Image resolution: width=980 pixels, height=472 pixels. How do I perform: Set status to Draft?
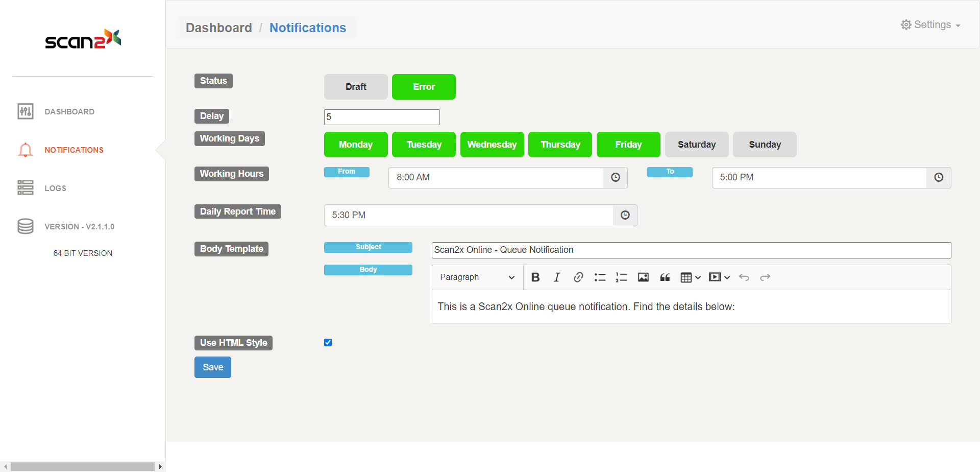coord(356,87)
